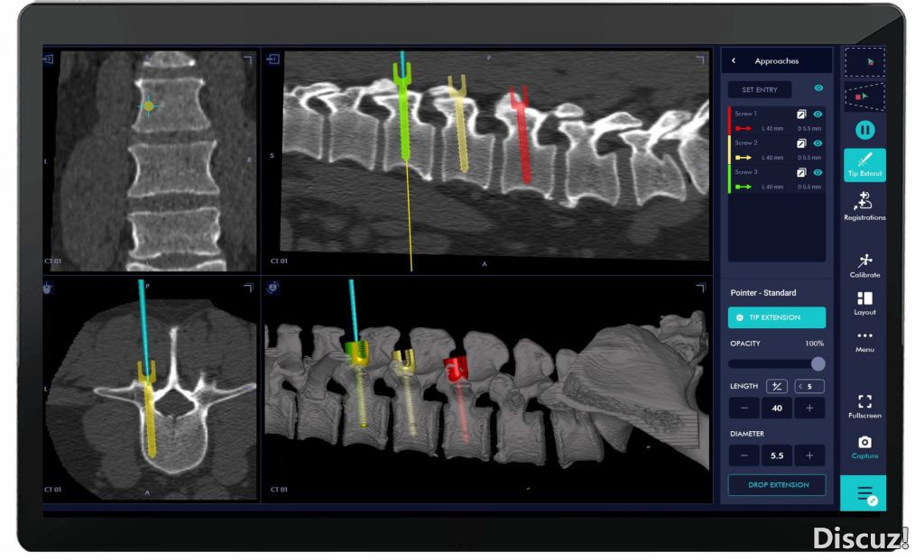Decrease the Length with the minus button
This screenshot has width=924, height=560.
744,409
